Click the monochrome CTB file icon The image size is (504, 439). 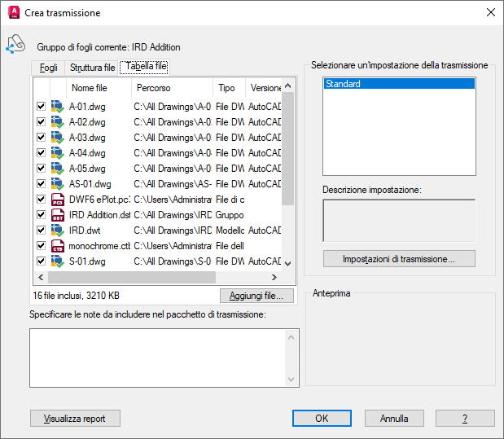click(x=58, y=246)
